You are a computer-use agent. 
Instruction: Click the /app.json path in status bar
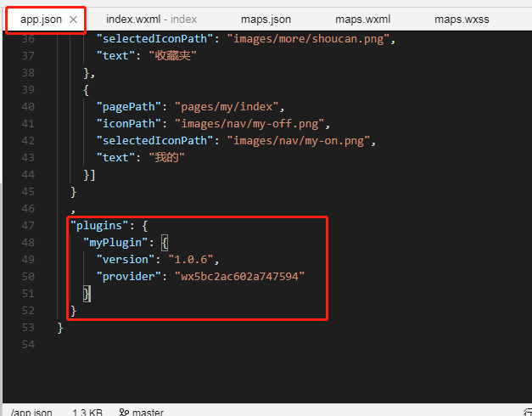point(31,413)
